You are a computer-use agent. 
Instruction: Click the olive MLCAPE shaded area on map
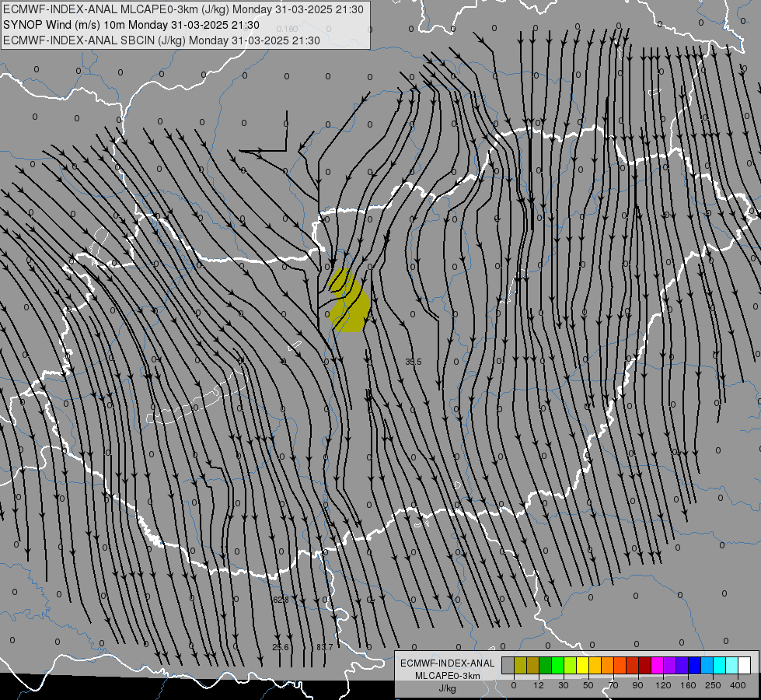351,303
